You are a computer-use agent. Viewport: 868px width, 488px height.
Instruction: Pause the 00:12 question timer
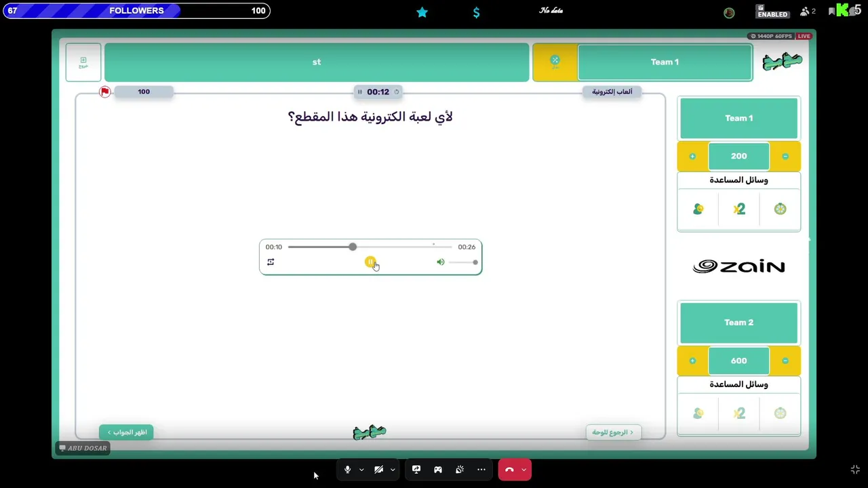point(360,91)
